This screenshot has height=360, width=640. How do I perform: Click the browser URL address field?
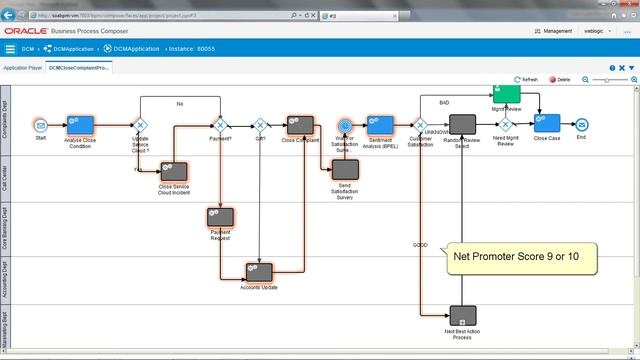[159, 16]
